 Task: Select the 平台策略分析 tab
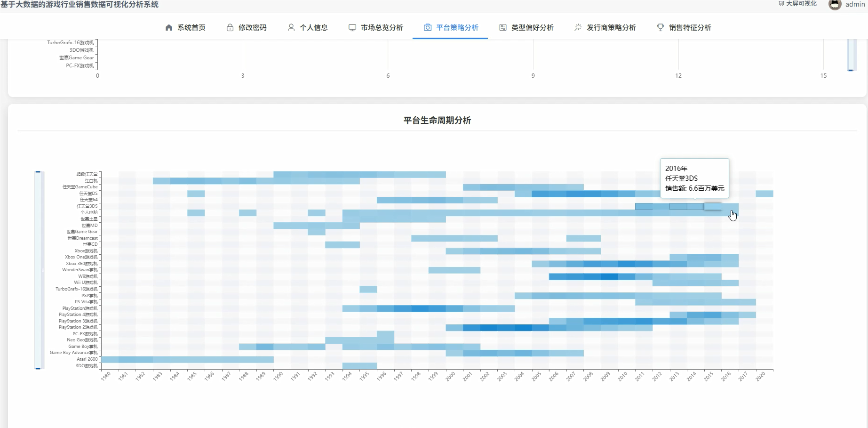click(450, 27)
